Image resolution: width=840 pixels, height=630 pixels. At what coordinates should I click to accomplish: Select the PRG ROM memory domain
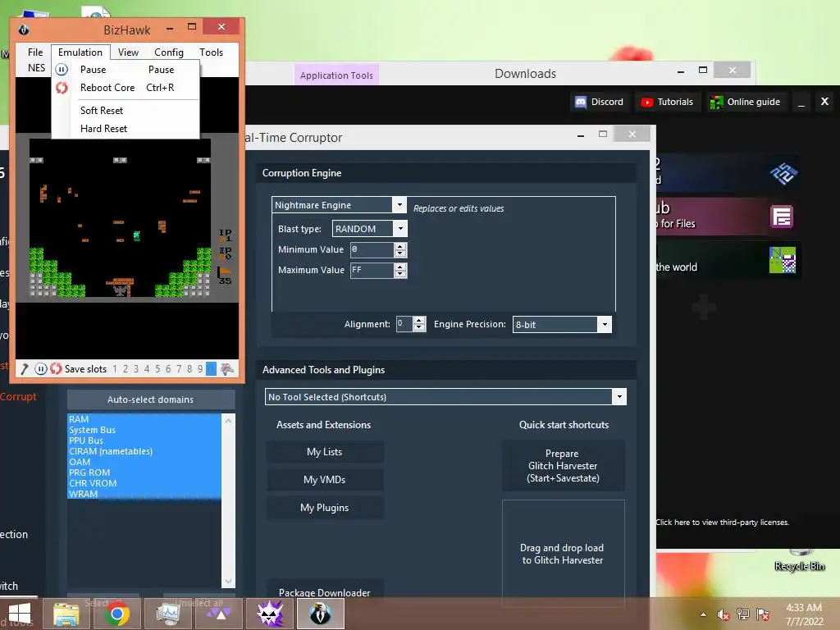(144, 472)
